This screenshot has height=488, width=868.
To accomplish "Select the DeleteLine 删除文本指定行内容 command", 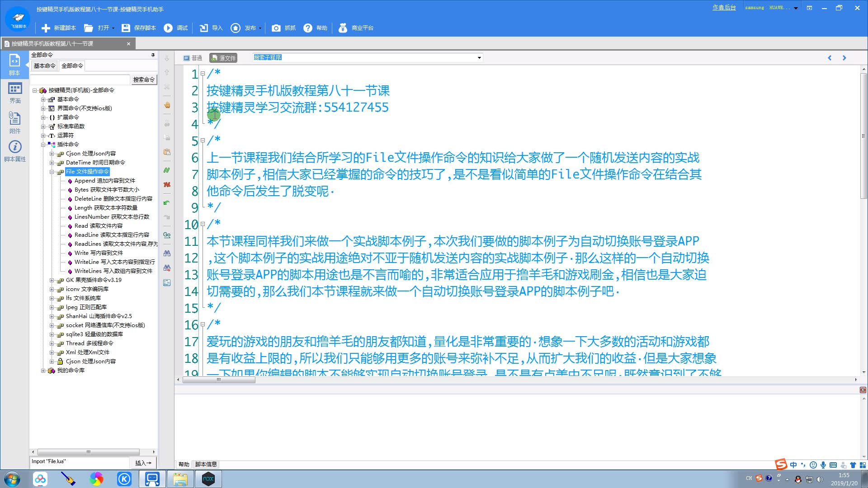I will point(113,199).
